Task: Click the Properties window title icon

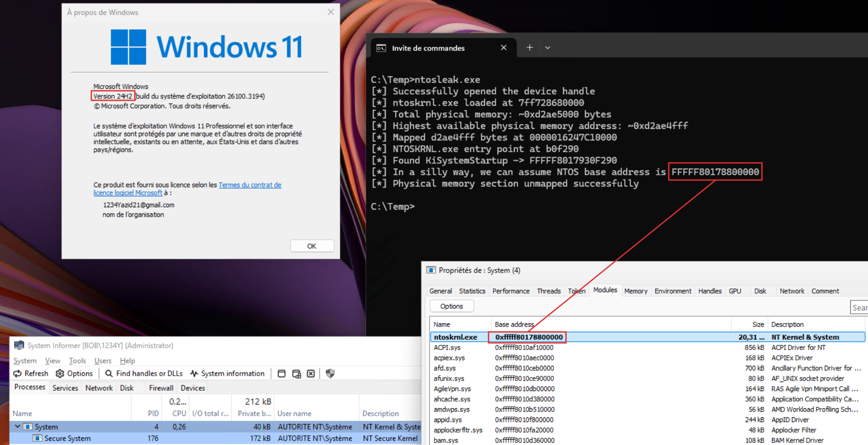Action: point(431,270)
